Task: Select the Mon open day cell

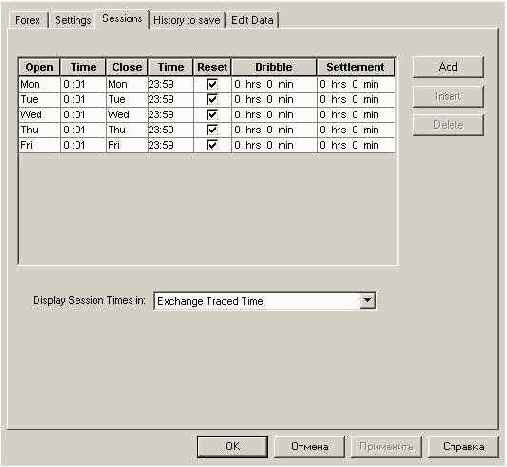Action: [x=39, y=84]
